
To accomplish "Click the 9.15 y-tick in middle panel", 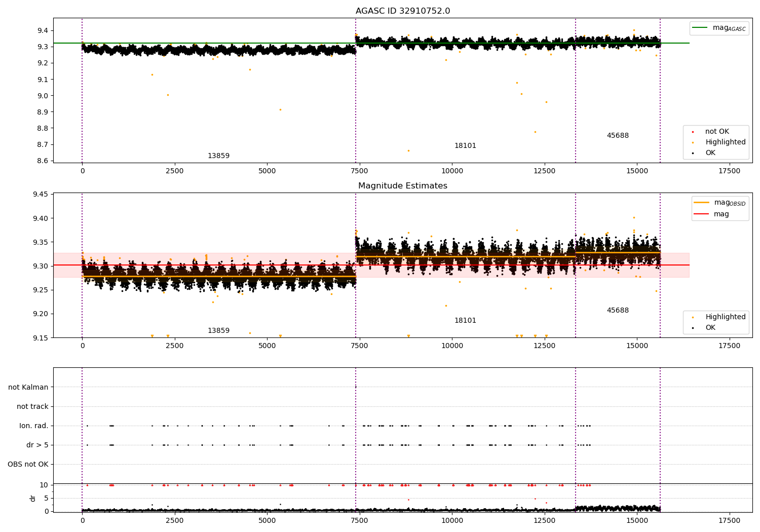I will [41, 337].
